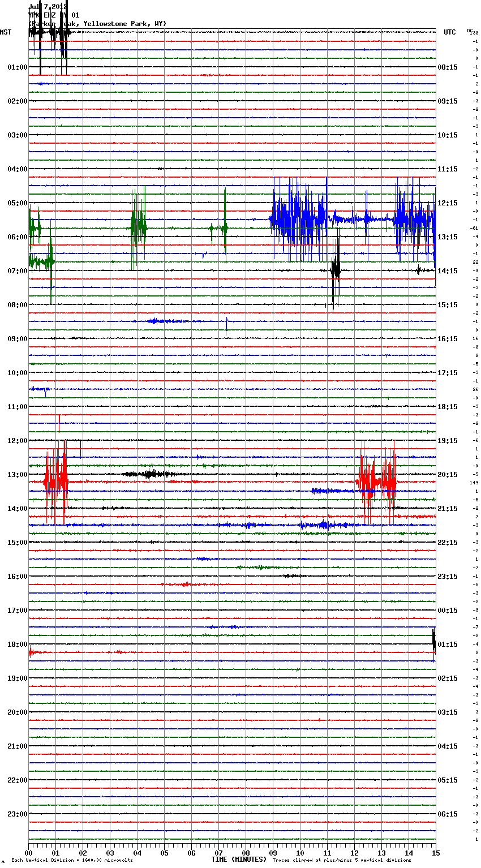Click the 15:15 UTC row label
Viewport: 481px width, 868px height.
(448, 305)
